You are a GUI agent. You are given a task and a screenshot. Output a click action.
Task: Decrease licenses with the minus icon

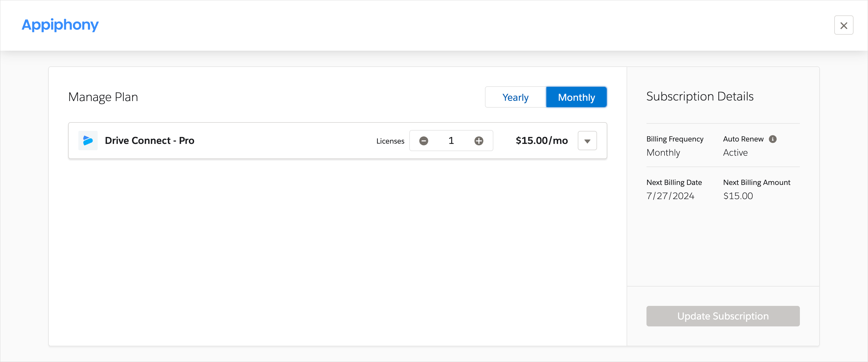click(x=423, y=141)
